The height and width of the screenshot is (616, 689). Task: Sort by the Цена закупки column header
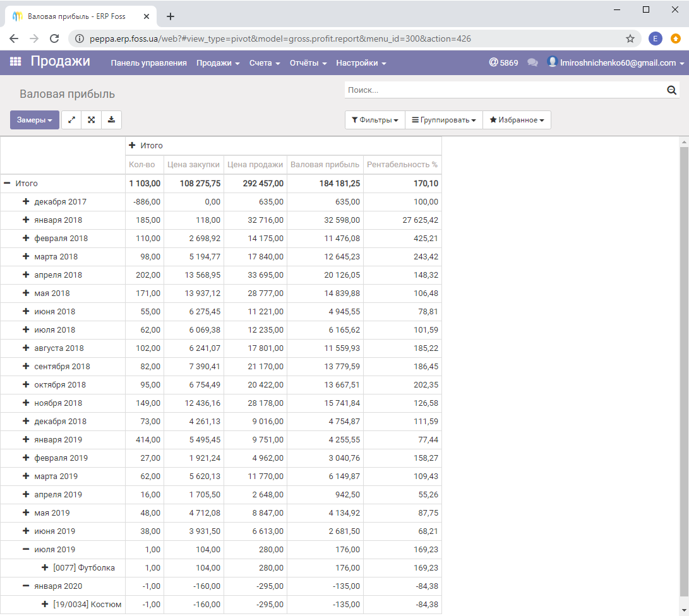pos(193,165)
